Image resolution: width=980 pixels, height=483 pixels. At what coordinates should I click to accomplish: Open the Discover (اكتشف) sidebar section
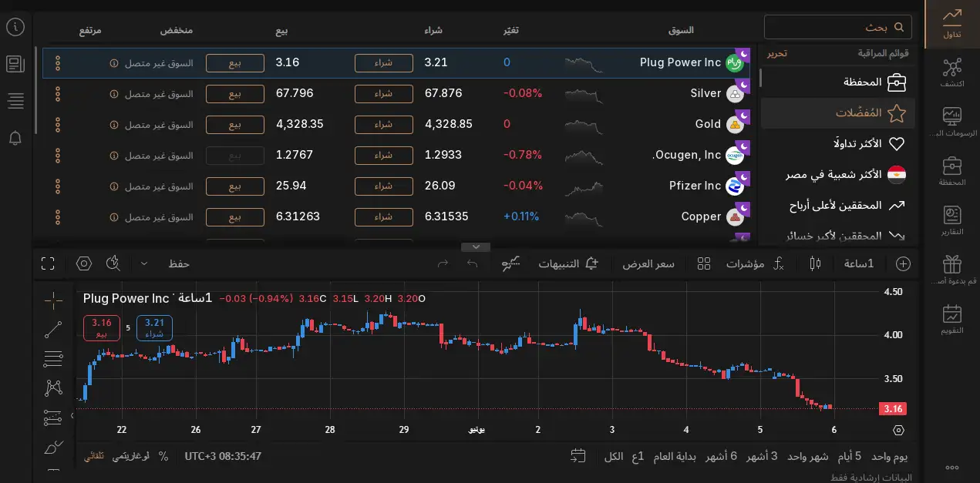(x=952, y=72)
